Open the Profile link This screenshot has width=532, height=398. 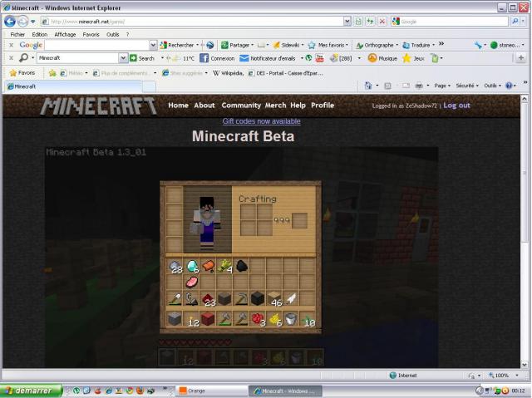click(x=323, y=106)
